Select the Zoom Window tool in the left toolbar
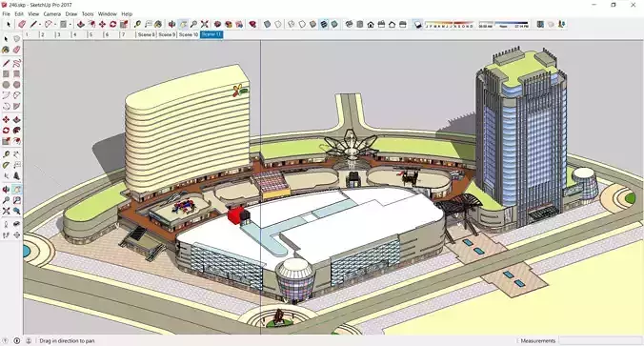Viewport: 644px width, 346px height. [x=16, y=200]
